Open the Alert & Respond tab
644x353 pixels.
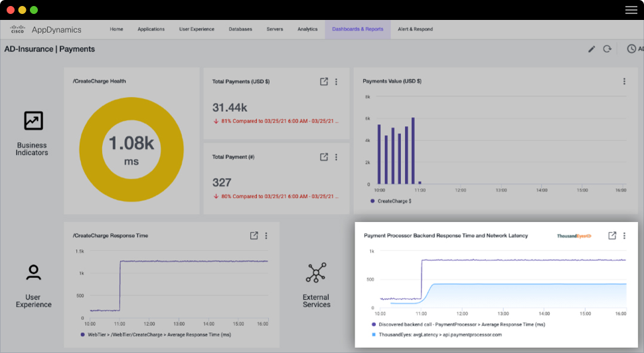coord(415,29)
